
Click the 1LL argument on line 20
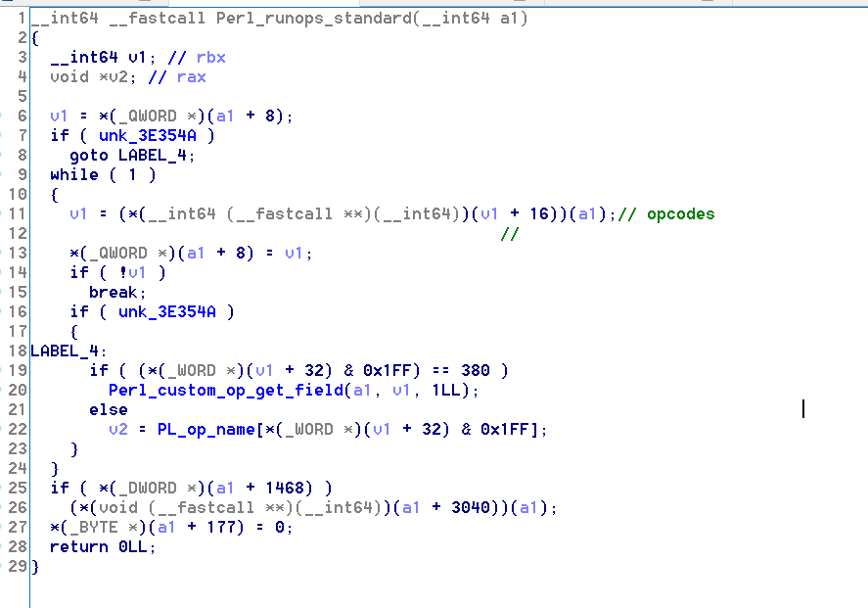click(445, 391)
